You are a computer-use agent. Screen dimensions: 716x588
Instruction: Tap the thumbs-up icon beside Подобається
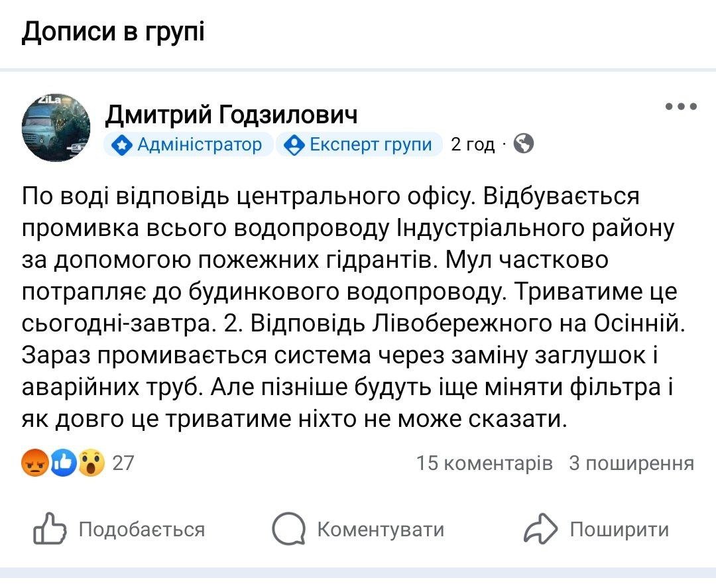pos(50,530)
